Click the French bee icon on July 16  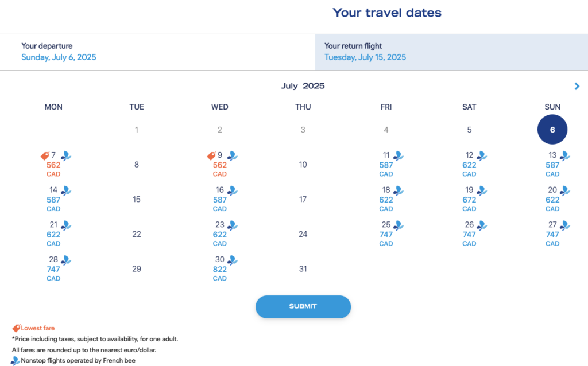click(232, 190)
